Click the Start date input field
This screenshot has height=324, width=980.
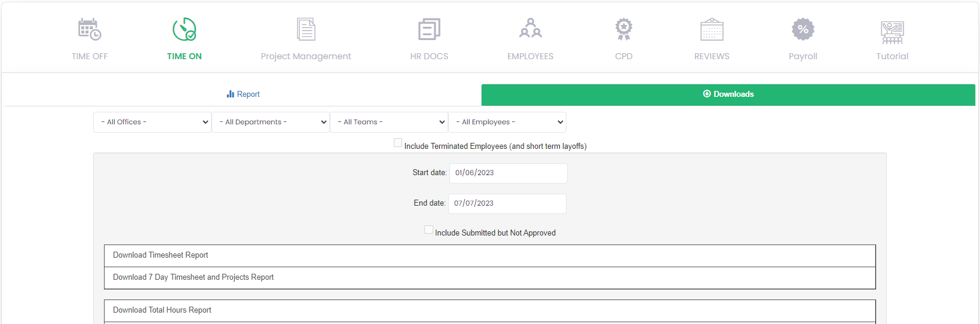tap(508, 173)
